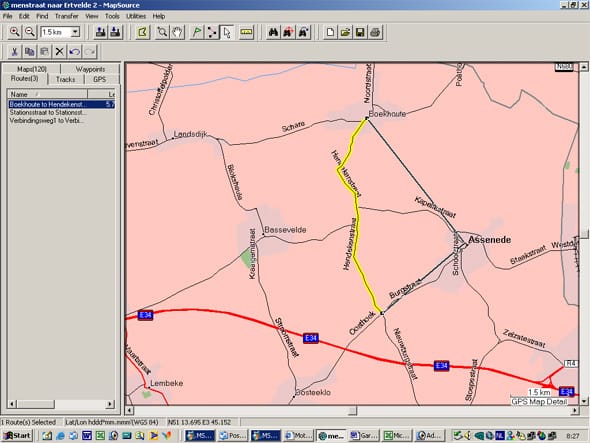This screenshot has width=590, height=443.
Task: Click the map vertical scrollbar up arrow
Action: pyautogui.click(x=584, y=67)
